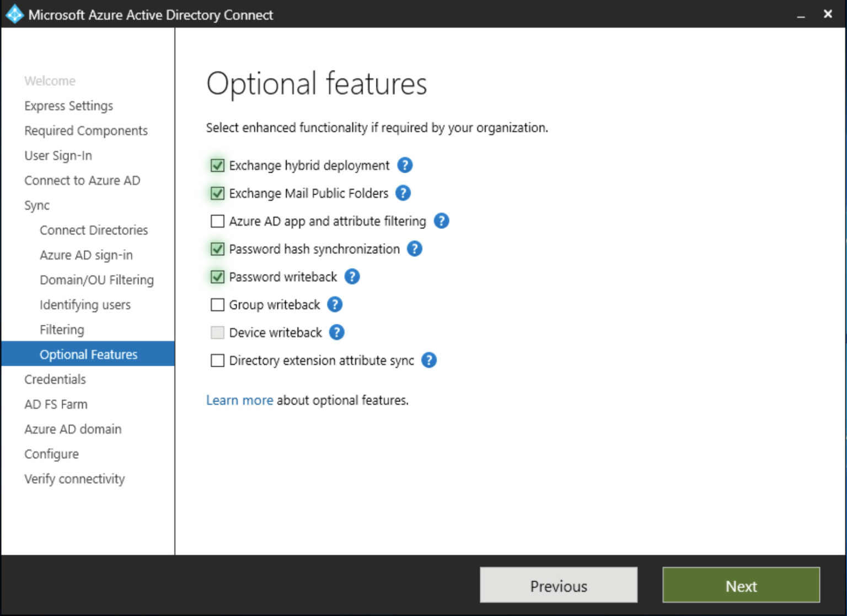Select the Credentials step

55,379
